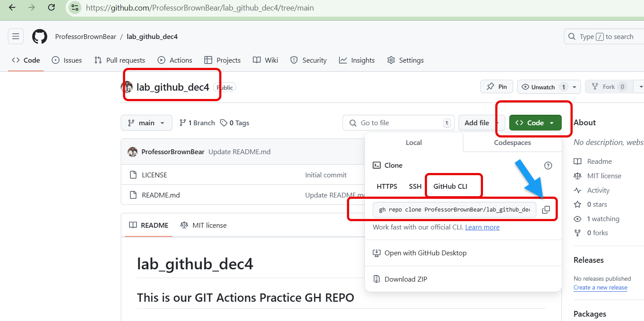644x321 pixels.
Task: Collapse the green Code dropdown
Action: coord(535,123)
